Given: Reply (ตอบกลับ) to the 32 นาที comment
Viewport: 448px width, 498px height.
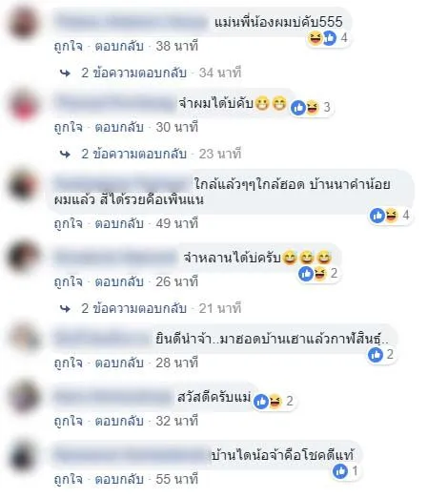Looking at the screenshot, I should click(119, 421).
